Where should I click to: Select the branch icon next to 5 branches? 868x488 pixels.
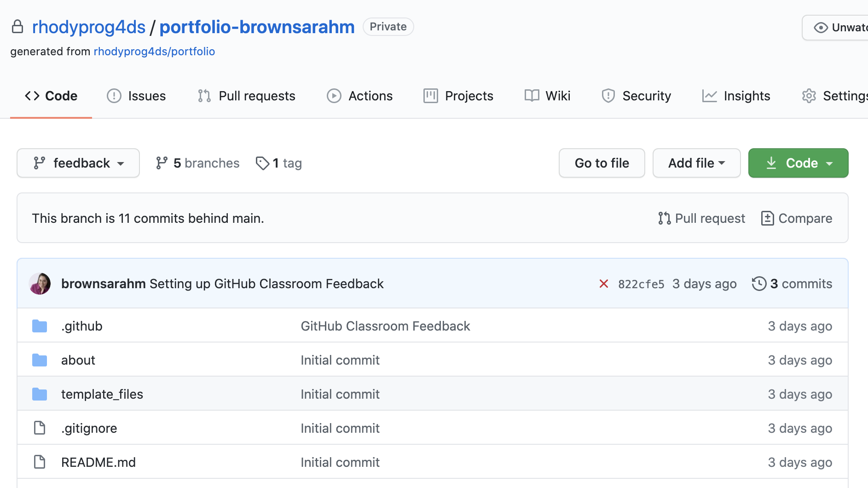(x=162, y=163)
